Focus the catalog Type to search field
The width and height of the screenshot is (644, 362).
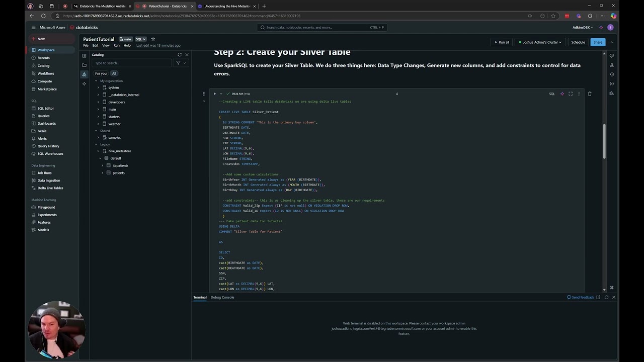[x=132, y=63]
